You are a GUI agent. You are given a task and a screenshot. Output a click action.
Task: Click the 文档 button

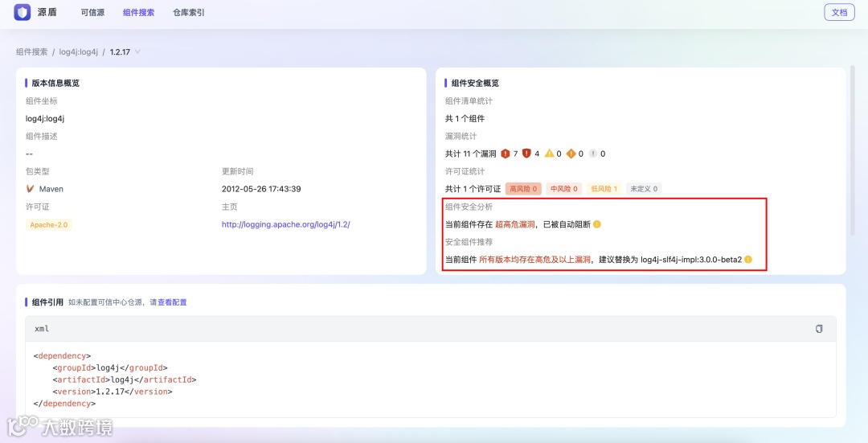point(839,12)
